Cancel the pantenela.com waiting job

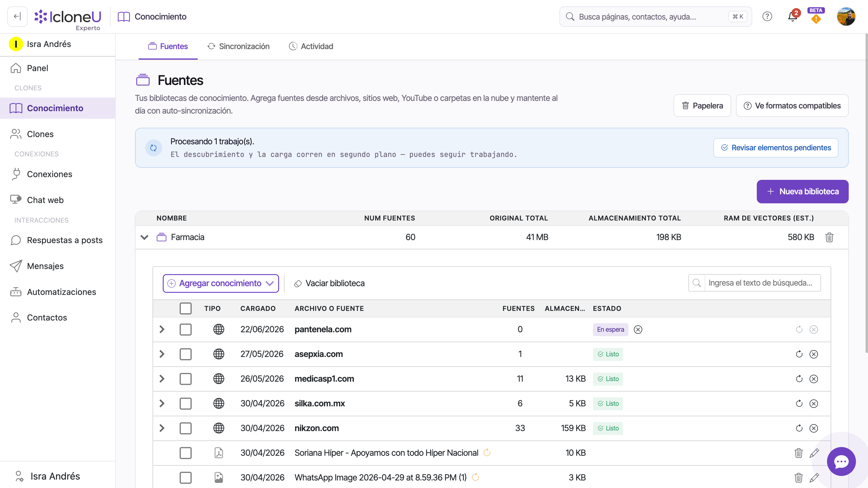point(638,329)
